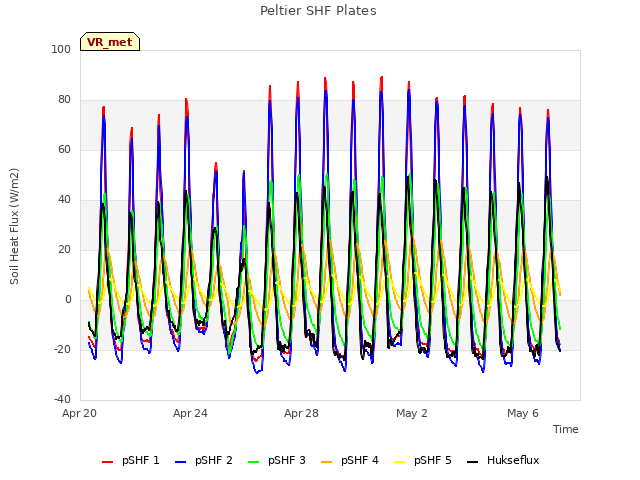Toggle the pSHF 1 legend label
This screenshot has width=640, height=480.
coord(141,460)
